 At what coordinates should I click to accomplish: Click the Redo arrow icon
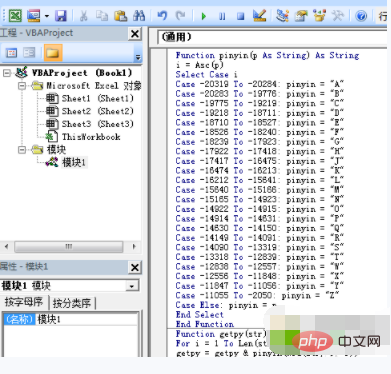point(180,15)
